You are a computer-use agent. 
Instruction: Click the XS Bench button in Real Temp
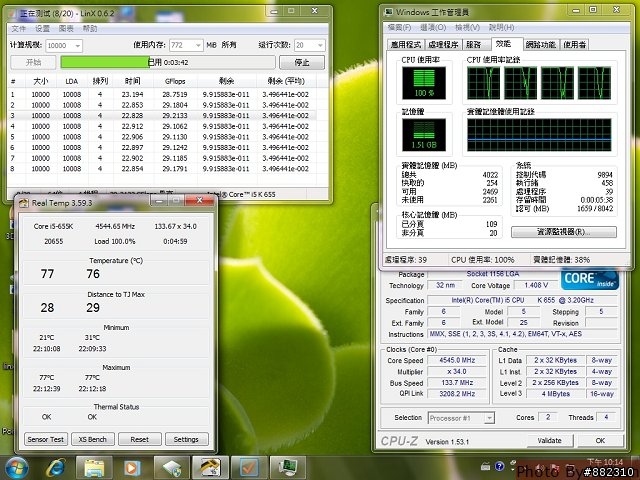click(x=92, y=440)
